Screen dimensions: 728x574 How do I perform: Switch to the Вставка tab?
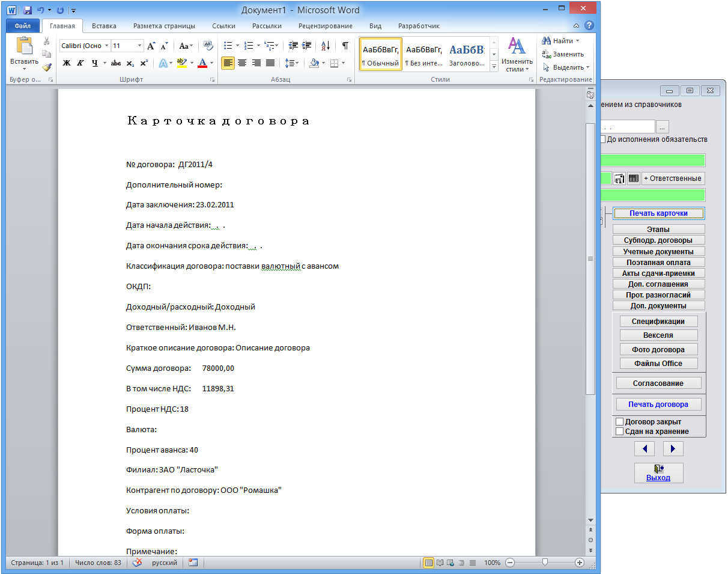pos(104,26)
